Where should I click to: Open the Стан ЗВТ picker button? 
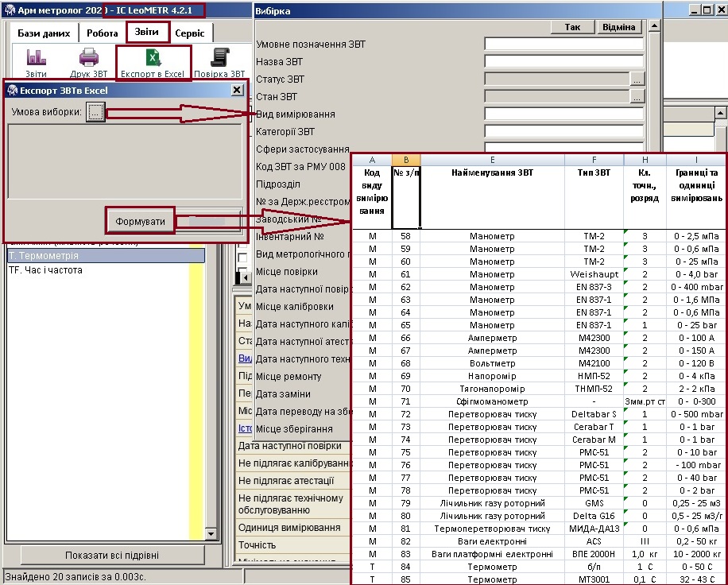pos(637,97)
